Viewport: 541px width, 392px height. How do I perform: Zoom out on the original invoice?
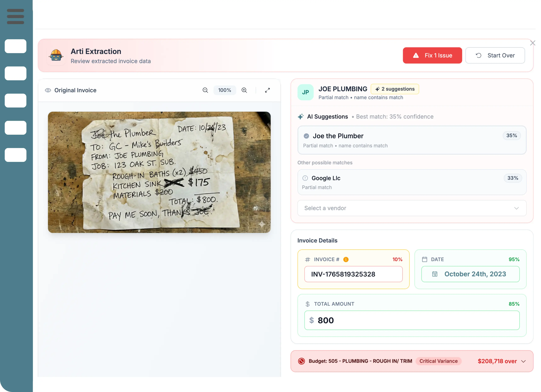coord(205,90)
